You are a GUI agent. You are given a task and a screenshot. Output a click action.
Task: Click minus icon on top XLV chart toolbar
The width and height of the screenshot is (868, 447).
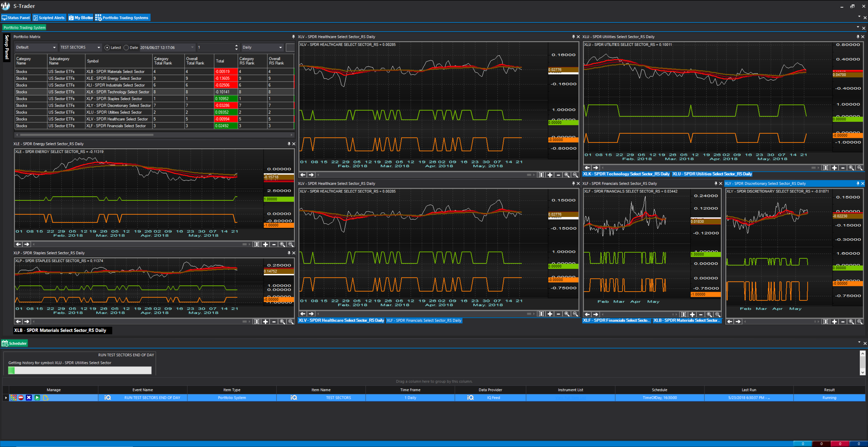(x=558, y=175)
